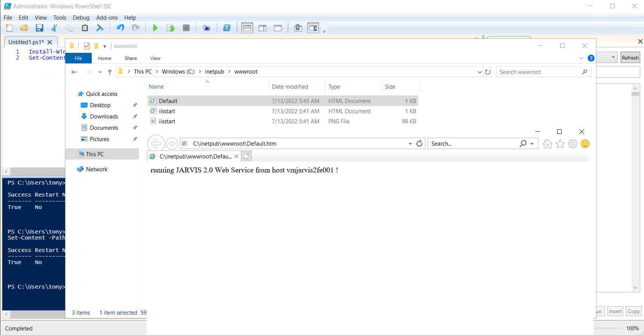Open Internet Explorer home page icon
Viewport: 644px width, 335px height.
pyautogui.click(x=547, y=144)
